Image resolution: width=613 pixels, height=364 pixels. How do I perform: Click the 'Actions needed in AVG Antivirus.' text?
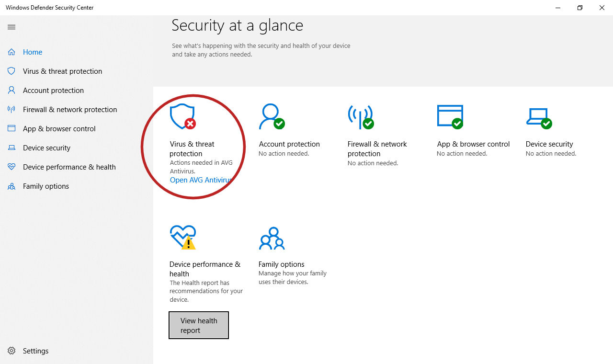point(201,167)
